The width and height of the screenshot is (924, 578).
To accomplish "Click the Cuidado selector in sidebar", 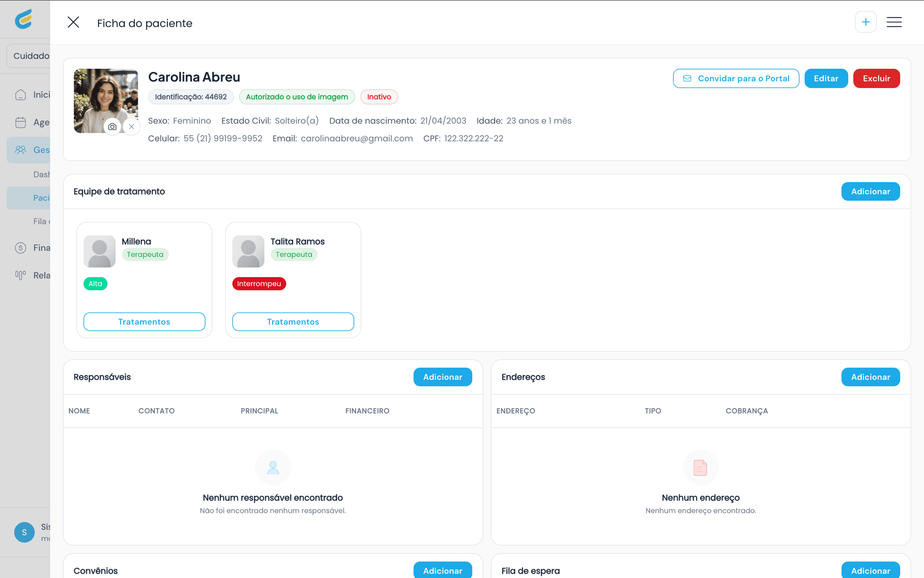I will 29,56.
